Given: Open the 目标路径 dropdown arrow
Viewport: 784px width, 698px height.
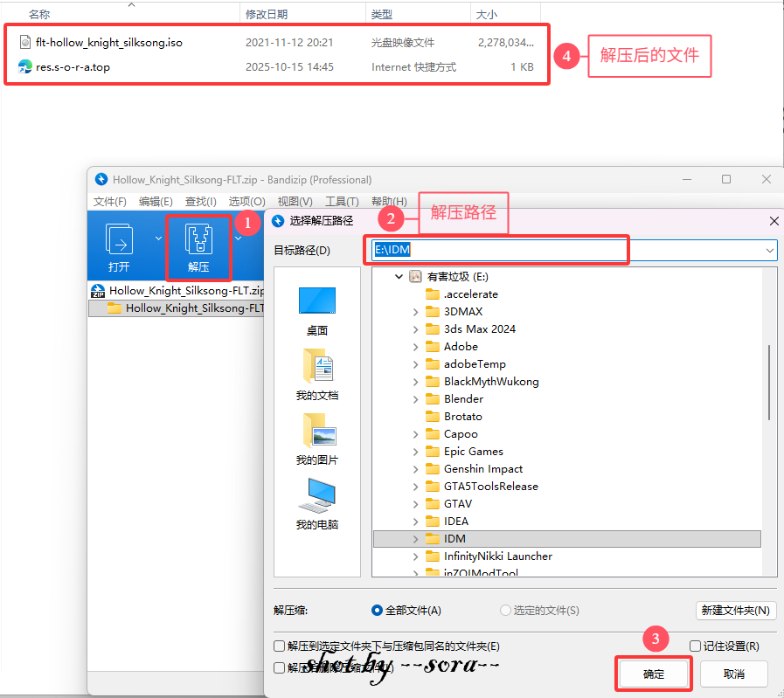Looking at the screenshot, I should tap(769, 251).
